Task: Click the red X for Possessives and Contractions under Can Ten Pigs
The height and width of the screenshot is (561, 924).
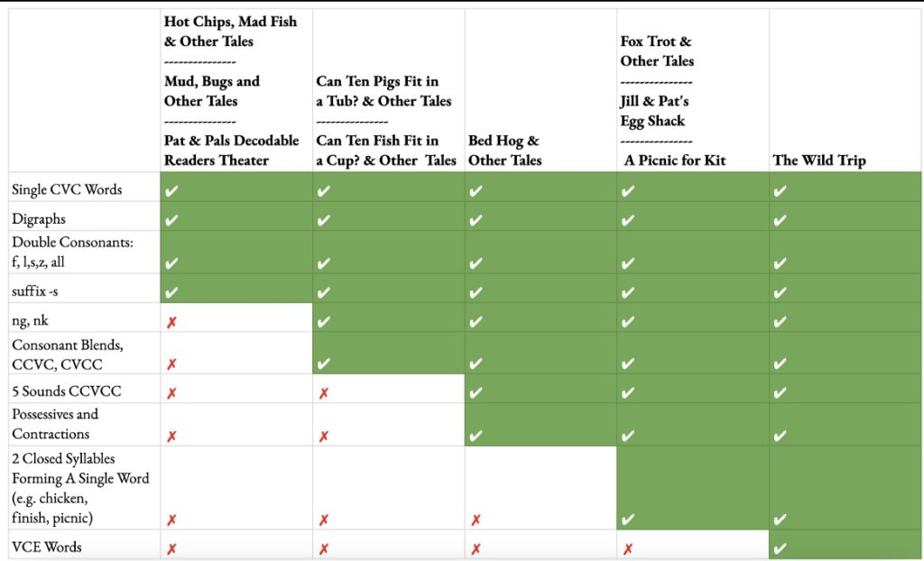Action: point(324,436)
